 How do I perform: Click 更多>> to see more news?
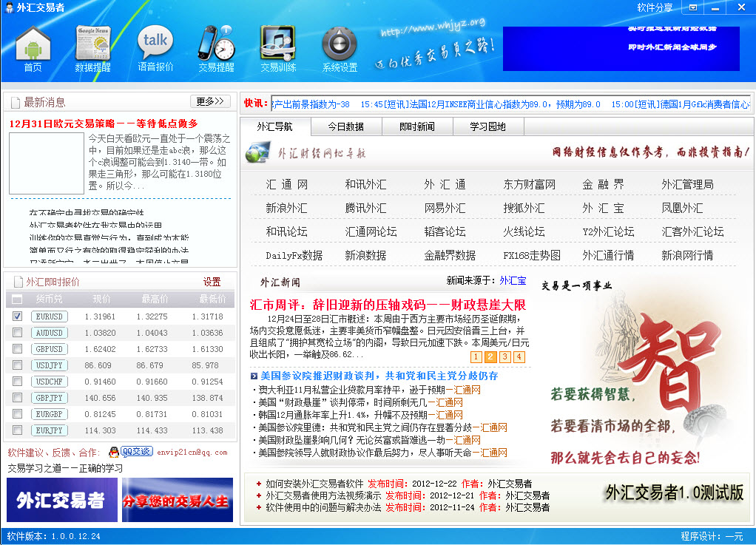coord(209,101)
